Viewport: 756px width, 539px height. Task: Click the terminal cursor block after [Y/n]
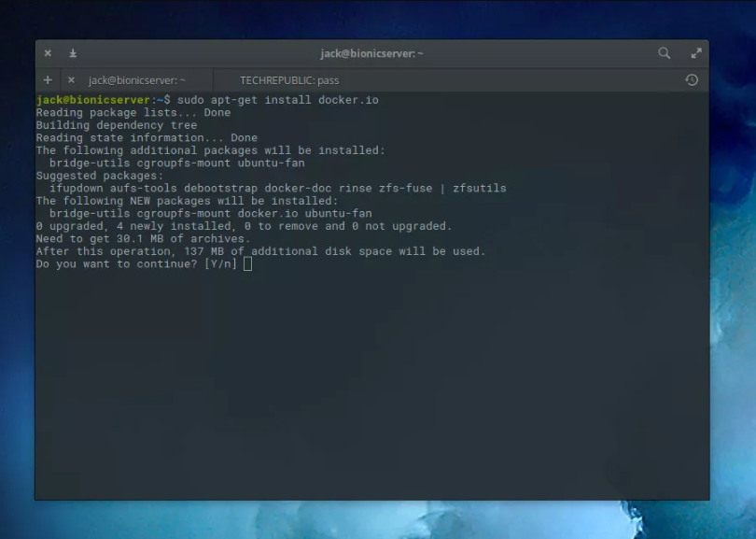click(247, 264)
